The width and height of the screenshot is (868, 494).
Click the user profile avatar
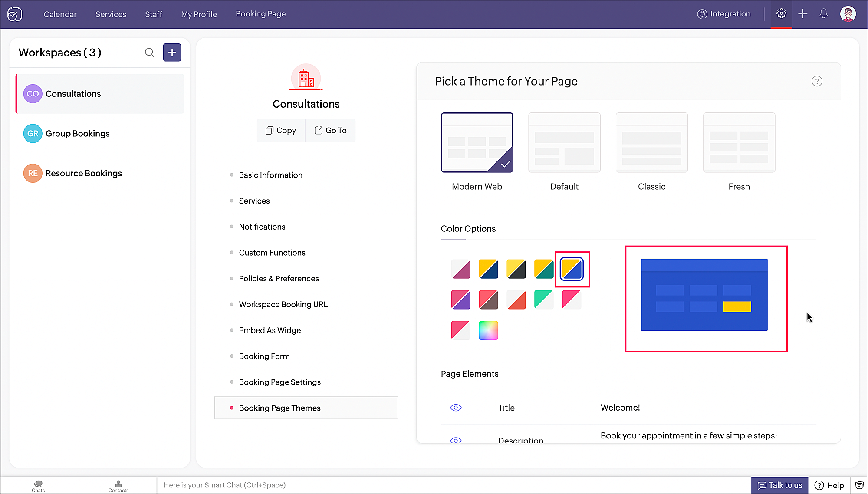(x=848, y=14)
